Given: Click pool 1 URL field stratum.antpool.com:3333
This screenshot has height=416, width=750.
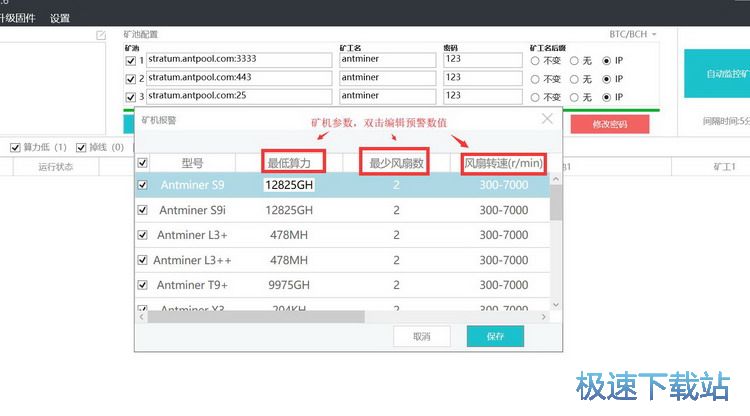Looking at the screenshot, I should tap(239, 60).
